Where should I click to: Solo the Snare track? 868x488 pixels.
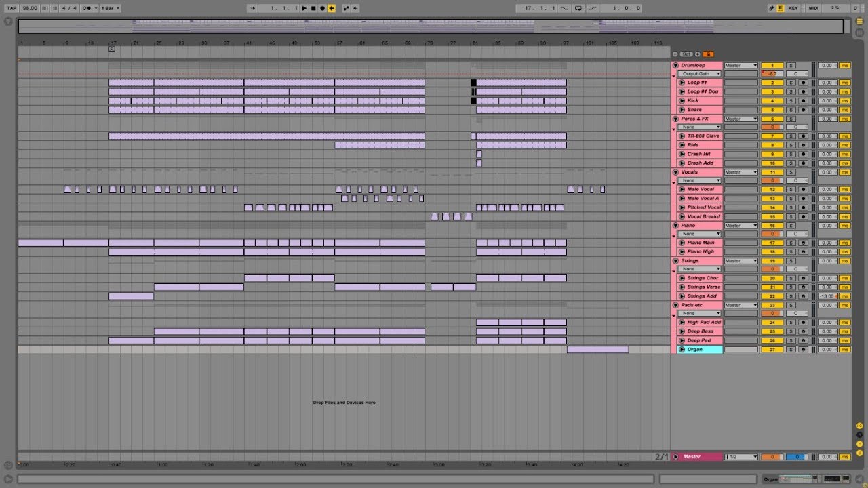pos(791,110)
